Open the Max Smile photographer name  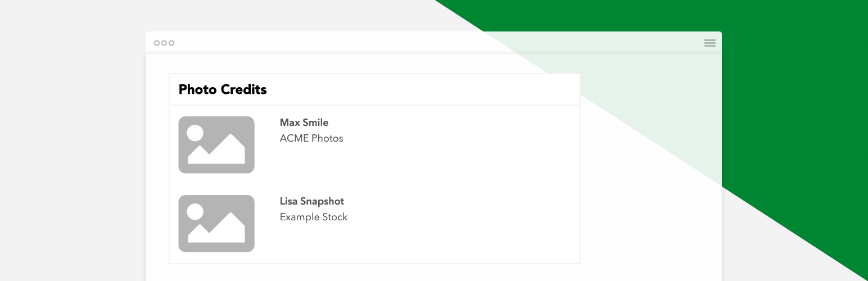click(304, 123)
